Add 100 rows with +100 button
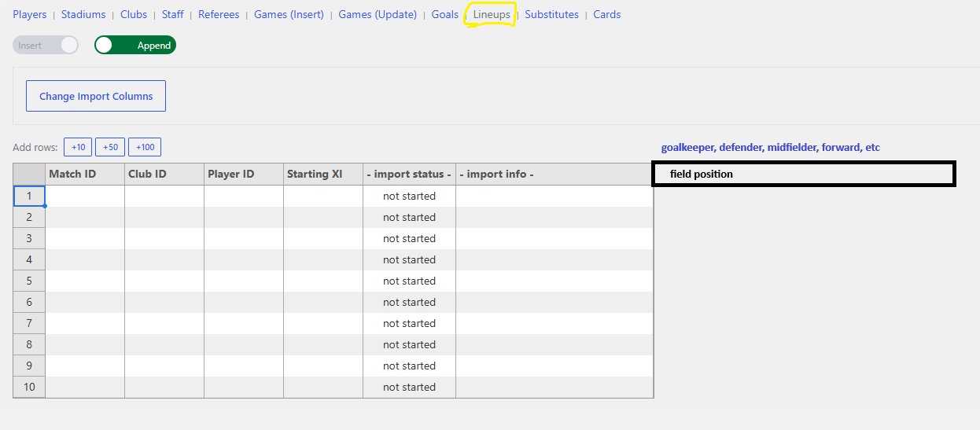 (145, 147)
